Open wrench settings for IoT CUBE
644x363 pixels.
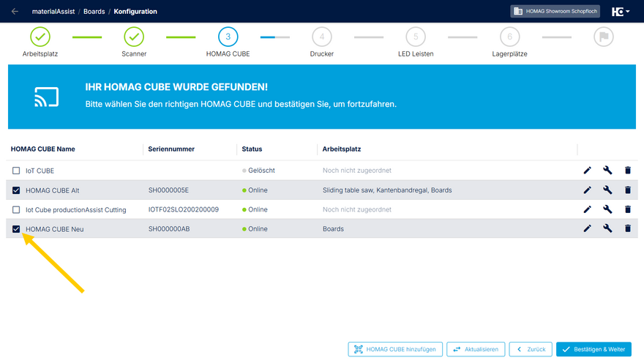click(607, 170)
